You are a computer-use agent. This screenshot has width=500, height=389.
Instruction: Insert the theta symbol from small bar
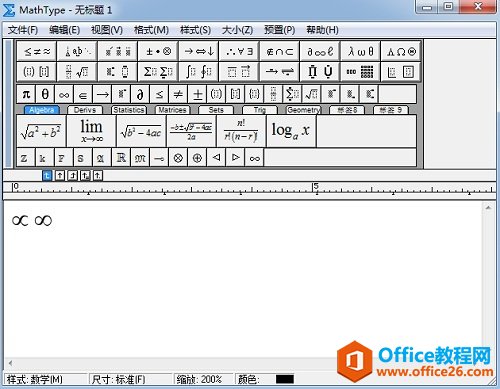[45, 94]
